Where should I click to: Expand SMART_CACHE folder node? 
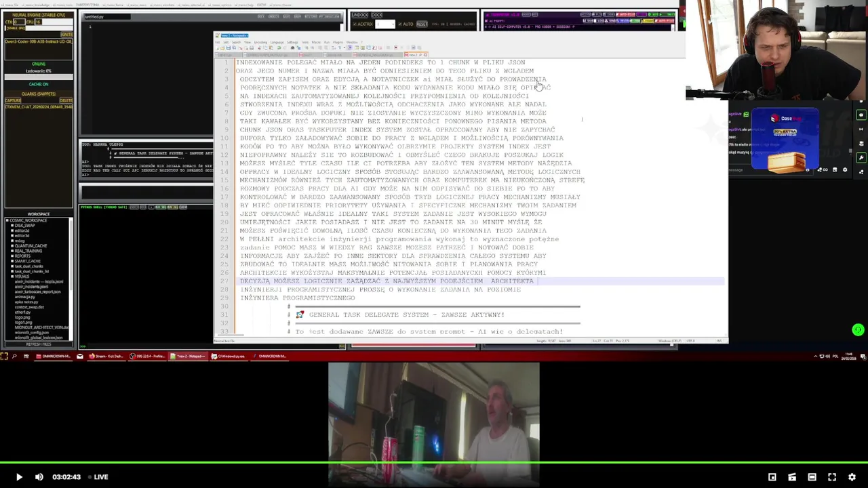pyautogui.click(x=12, y=261)
